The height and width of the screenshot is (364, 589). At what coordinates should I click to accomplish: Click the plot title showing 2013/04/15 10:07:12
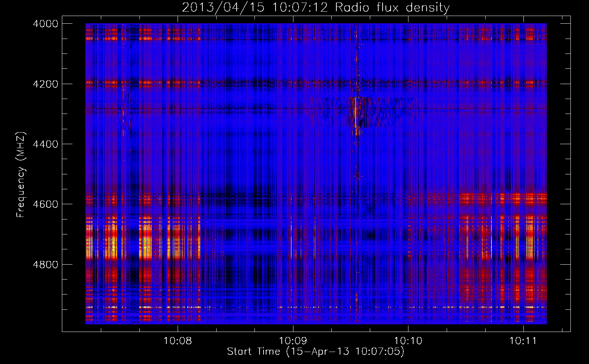click(x=316, y=7)
